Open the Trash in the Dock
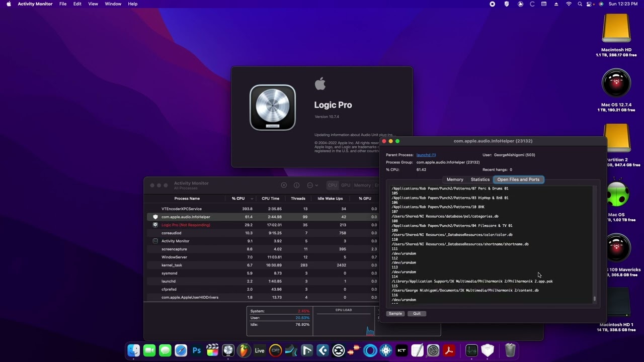The height and width of the screenshot is (362, 644). pos(510,350)
